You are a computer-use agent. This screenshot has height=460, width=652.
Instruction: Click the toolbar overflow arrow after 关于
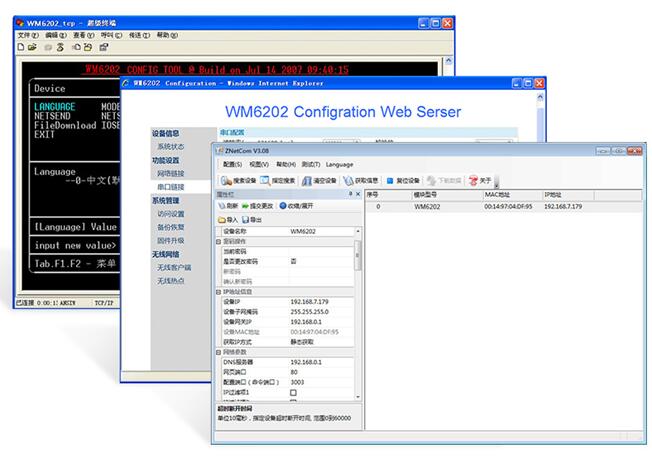coord(496,183)
